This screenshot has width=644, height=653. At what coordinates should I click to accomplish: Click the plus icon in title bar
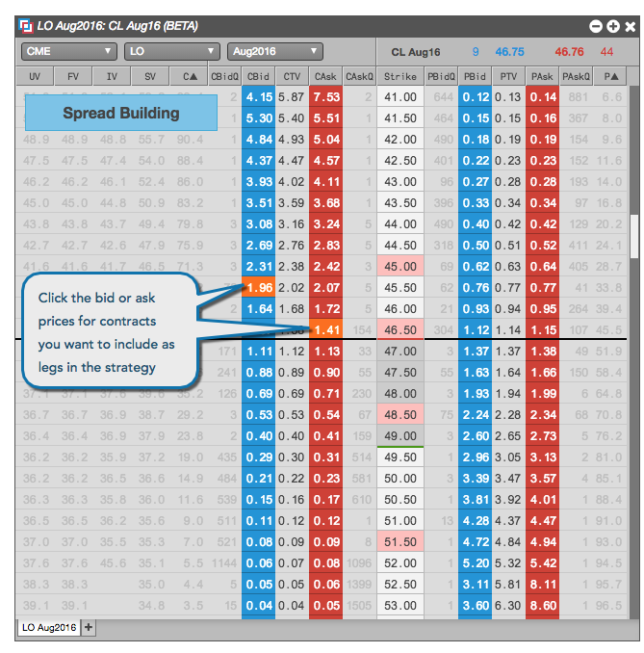pos(613,26)
